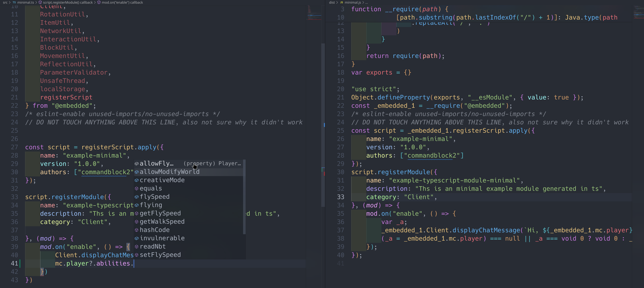
Task: Click the method icon beside getWalkSpeed suggestion
Action: tap(136, 222)
